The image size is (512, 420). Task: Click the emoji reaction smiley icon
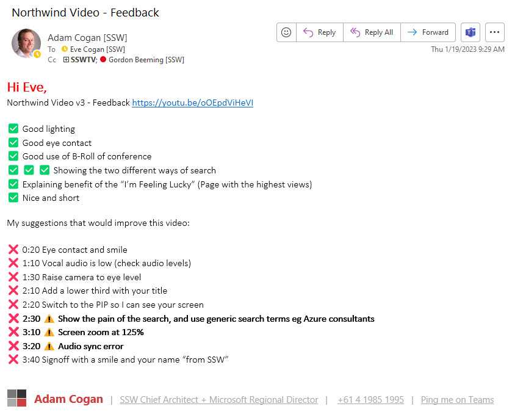coord(286,32)
